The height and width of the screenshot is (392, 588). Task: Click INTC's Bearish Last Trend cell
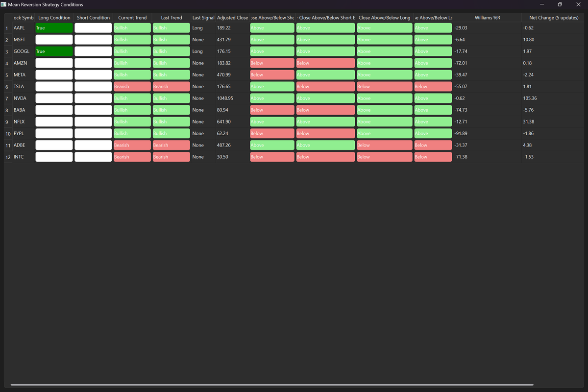(x=171, y=157)
